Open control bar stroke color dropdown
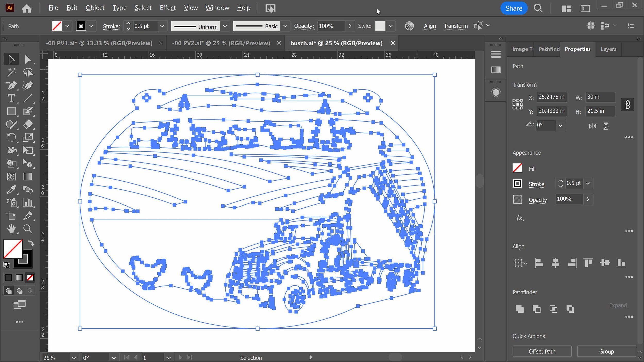644x362 pixels. point(91,26)
